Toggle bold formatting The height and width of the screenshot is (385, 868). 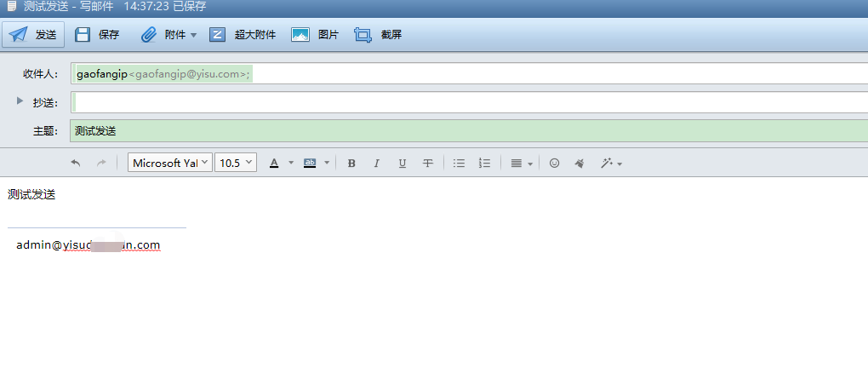pyautogui.click(x=351, y=163)
